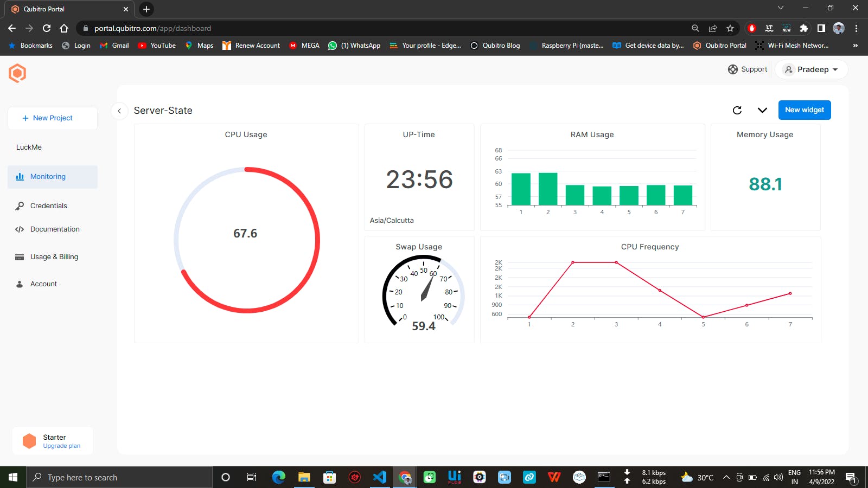Select the LuckMe project
The width and height of the screenshot is (868, 488).
click(x=29, y=147)
